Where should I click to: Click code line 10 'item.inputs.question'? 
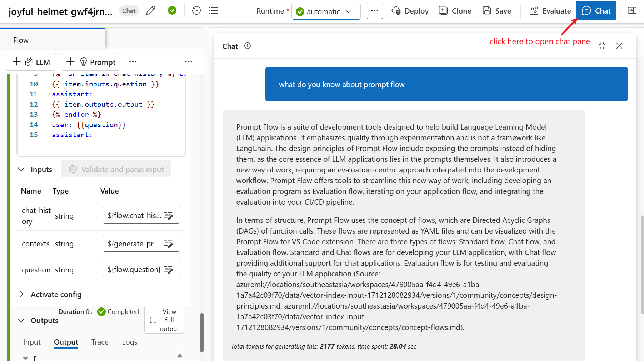[x=105, y=84]
